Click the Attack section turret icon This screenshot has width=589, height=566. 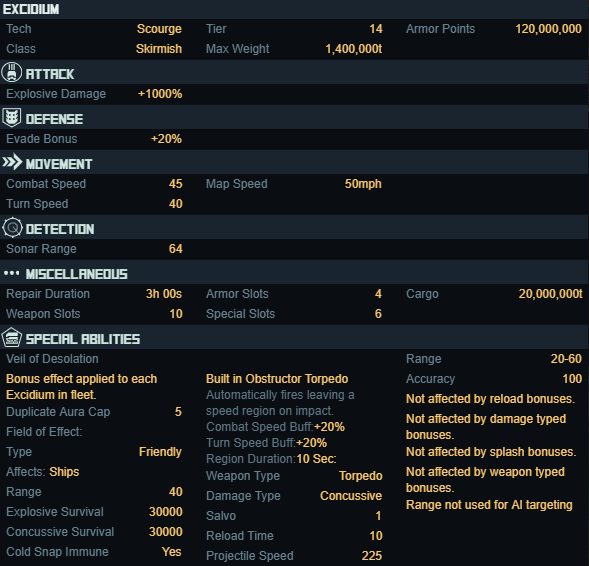pos(12,72)
